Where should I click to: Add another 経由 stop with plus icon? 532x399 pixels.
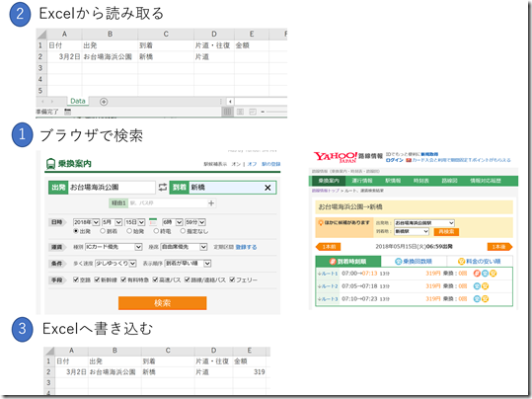coord(211,203)
